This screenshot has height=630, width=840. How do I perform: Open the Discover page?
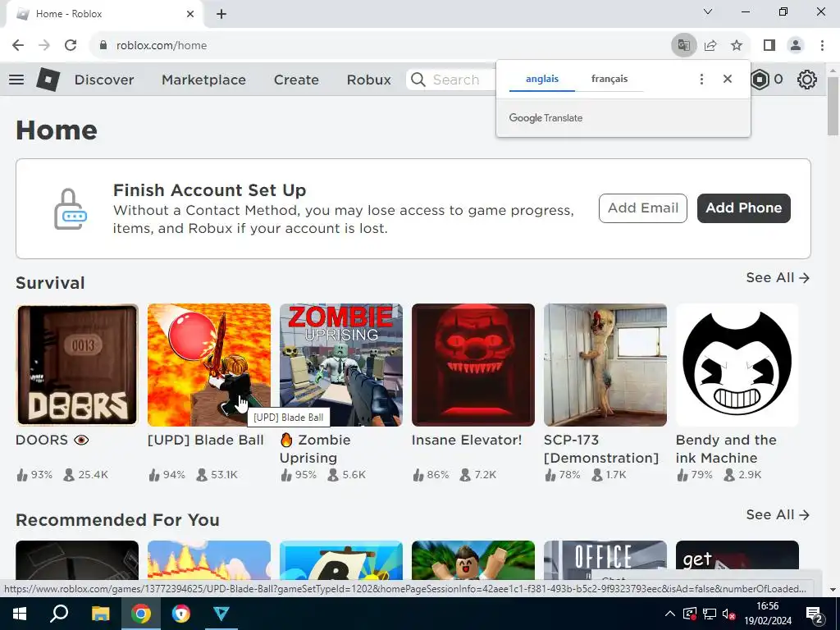(104, 80)
